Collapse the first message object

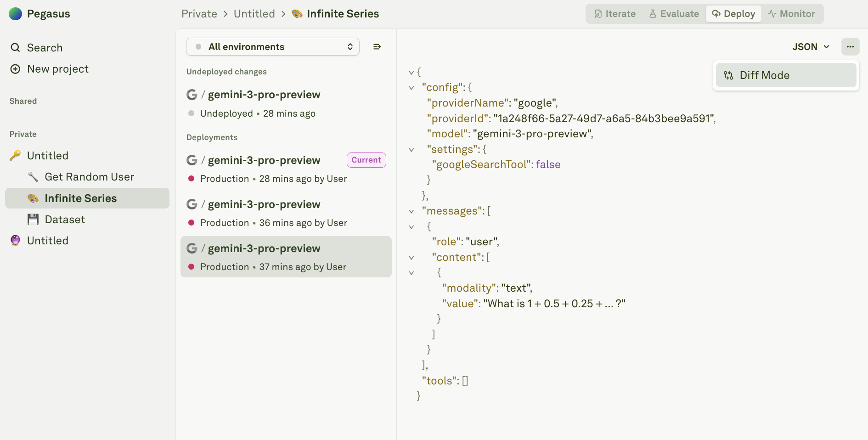tap(411, 227)
